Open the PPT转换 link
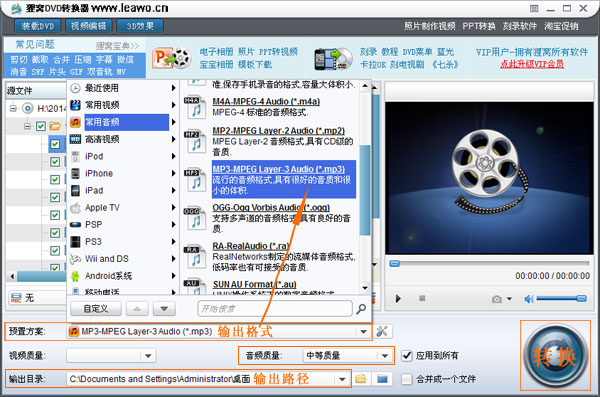 coord(479,26)
